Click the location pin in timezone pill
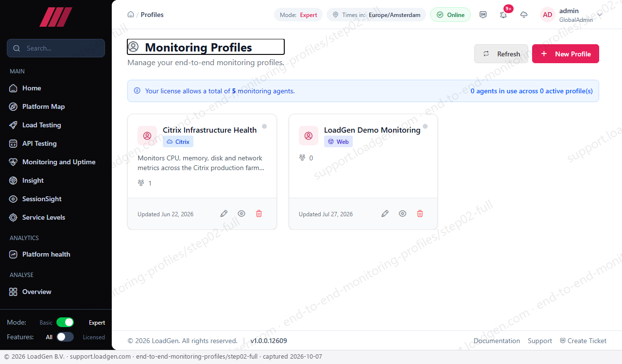The image size is (622, 364). click(335, 15)
